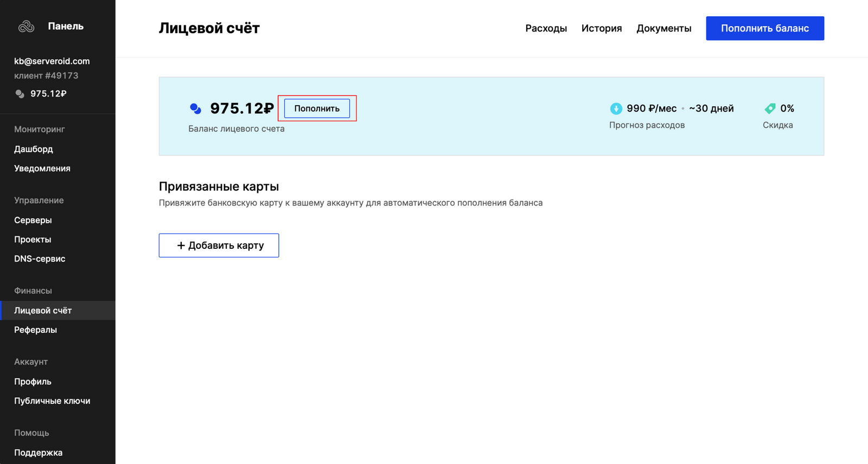Open Проекты in the sidebar

[33, 240]
